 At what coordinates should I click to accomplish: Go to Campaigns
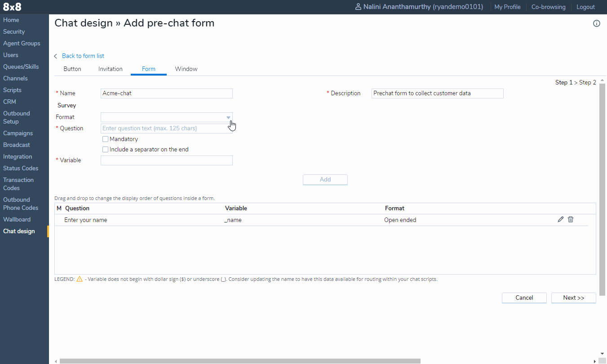coord(18,133)
